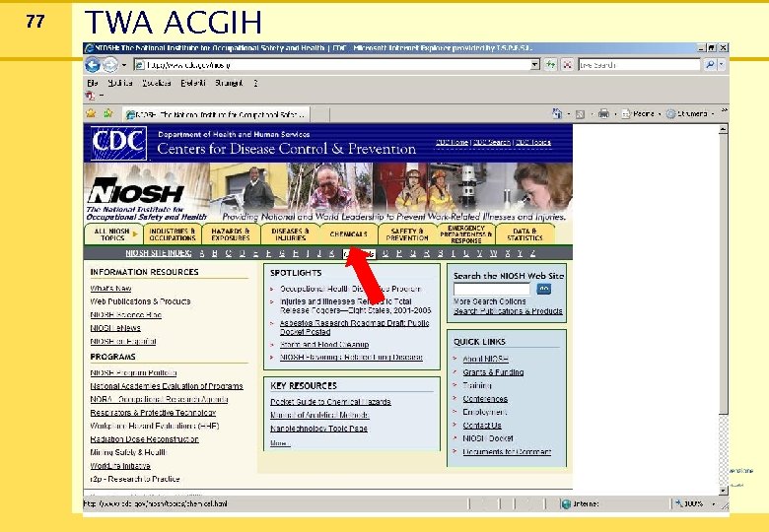Click the PDF toolbar icon below File
This screenshot has height=532, width=769.
91,96
